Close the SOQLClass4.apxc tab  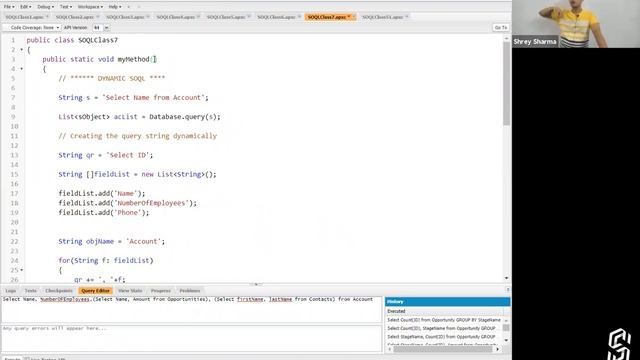[x=199, y=17]
